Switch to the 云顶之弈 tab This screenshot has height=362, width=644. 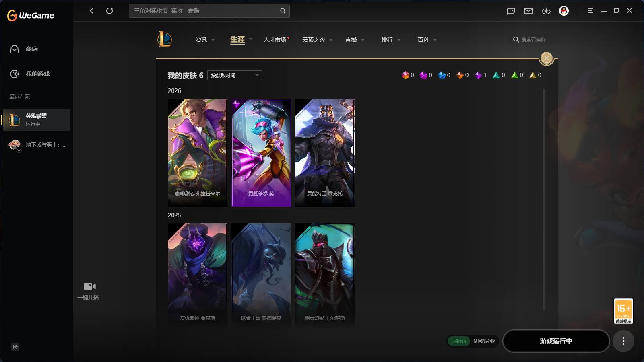tap(314, 40)
